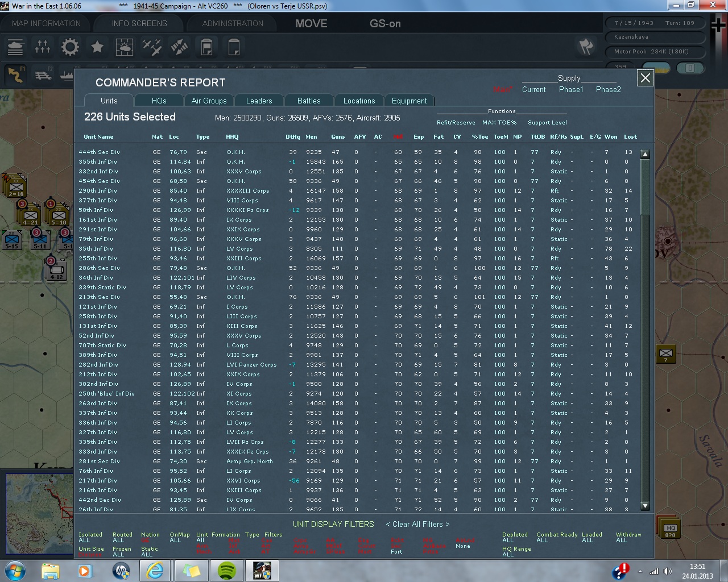
Task: Select the Main view link
Action: pos(503,89)
